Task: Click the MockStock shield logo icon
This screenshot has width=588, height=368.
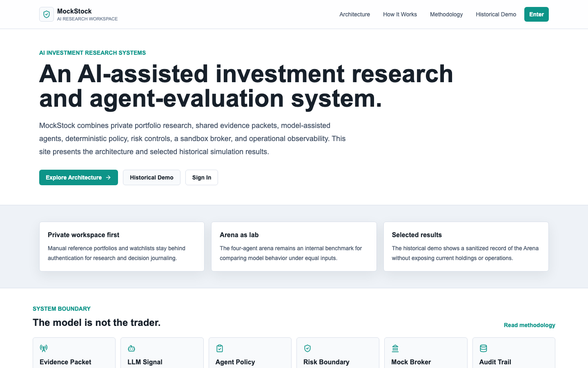Action: click(47, 14)
